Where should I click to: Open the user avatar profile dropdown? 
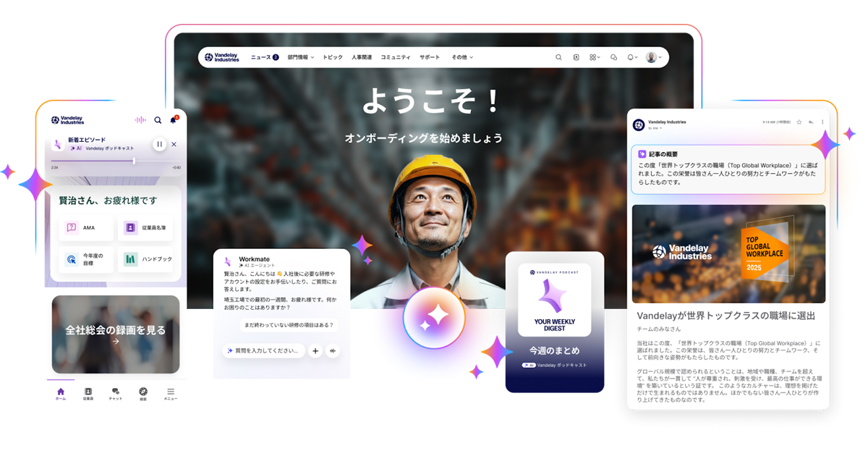click(653, 57)
